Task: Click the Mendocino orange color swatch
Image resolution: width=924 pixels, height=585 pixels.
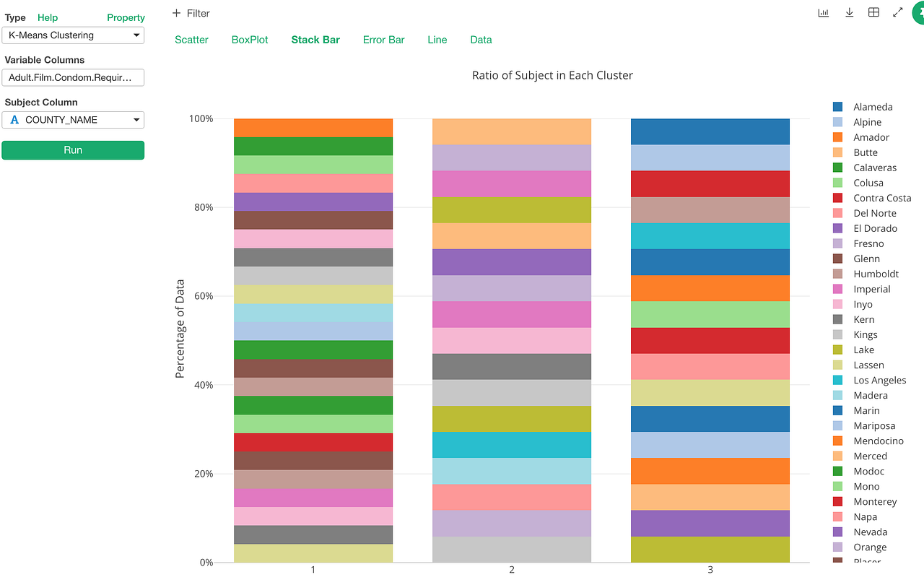Action: click(x=838, y=441)
